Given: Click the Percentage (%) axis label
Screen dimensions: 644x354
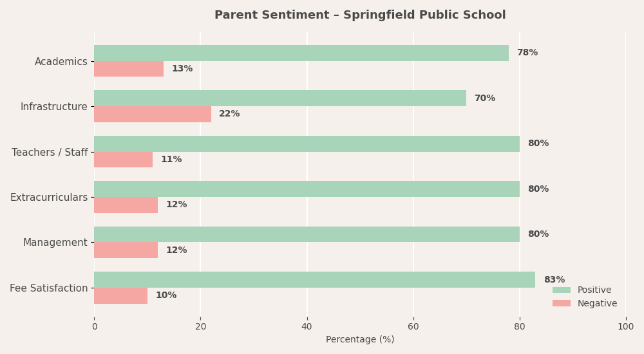Looking at the screenshot, I should pyautogui.click(x=360, y=340).
